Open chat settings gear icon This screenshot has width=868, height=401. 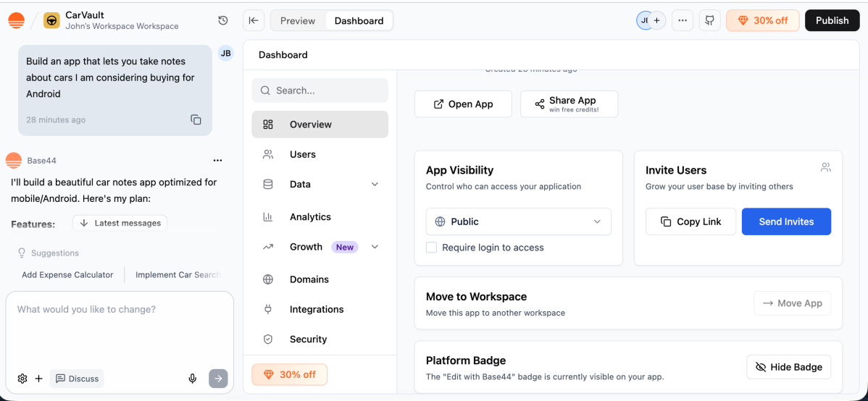pyautogui.click(x=22, y=379)
